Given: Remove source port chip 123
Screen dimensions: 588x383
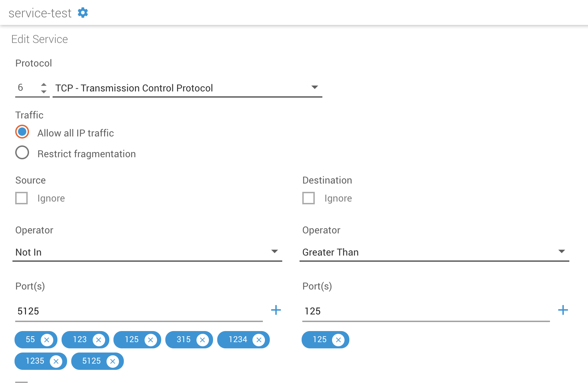Looking at the screenshot, I should pos(99,340).
